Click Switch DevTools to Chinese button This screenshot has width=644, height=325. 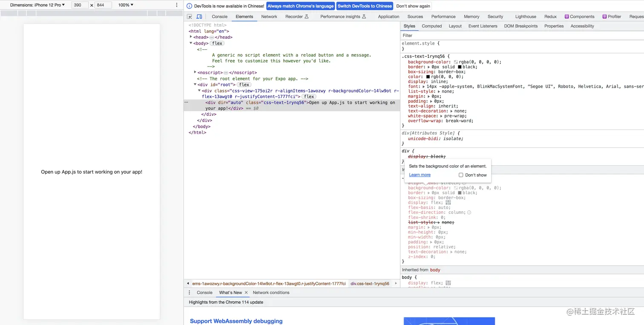coord(365,6)
